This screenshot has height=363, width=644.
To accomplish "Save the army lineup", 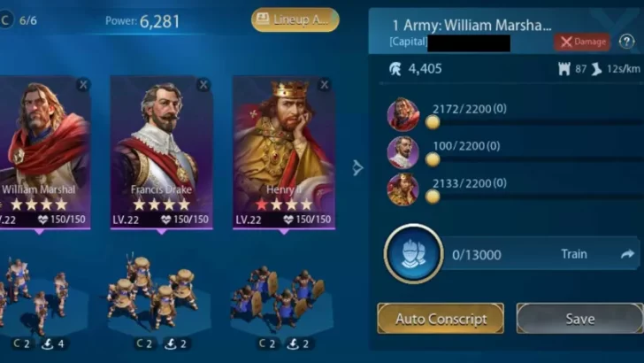I will click(x=580, y=319).
